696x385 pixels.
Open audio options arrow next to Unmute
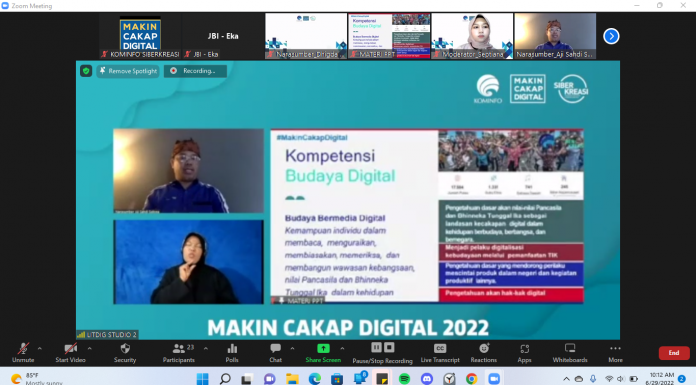[x=40, y=349]
